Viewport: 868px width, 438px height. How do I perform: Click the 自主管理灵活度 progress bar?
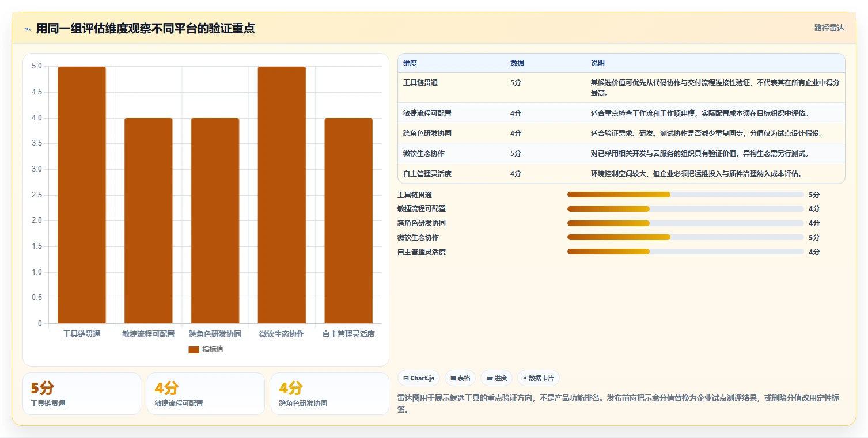(685, 252)
